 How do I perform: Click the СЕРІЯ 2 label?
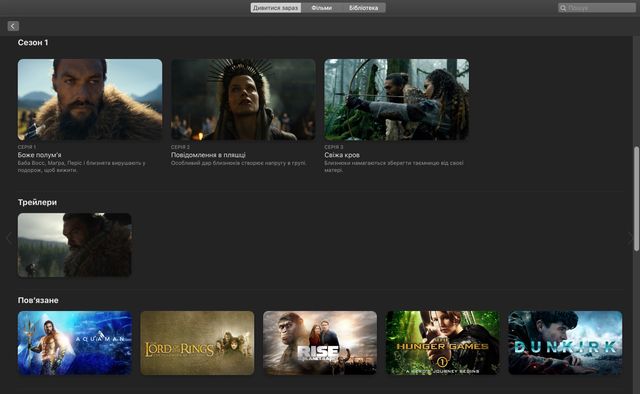pos(180,147)
